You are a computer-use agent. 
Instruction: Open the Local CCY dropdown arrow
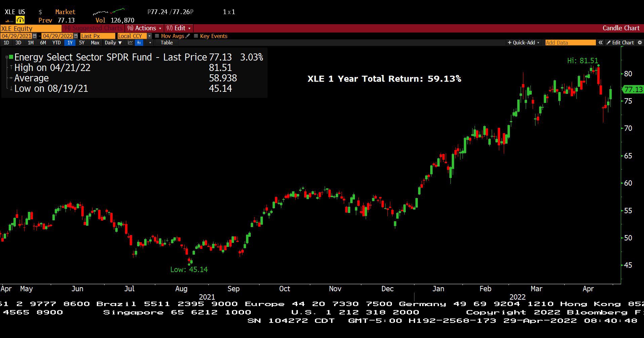click(150, 36)
